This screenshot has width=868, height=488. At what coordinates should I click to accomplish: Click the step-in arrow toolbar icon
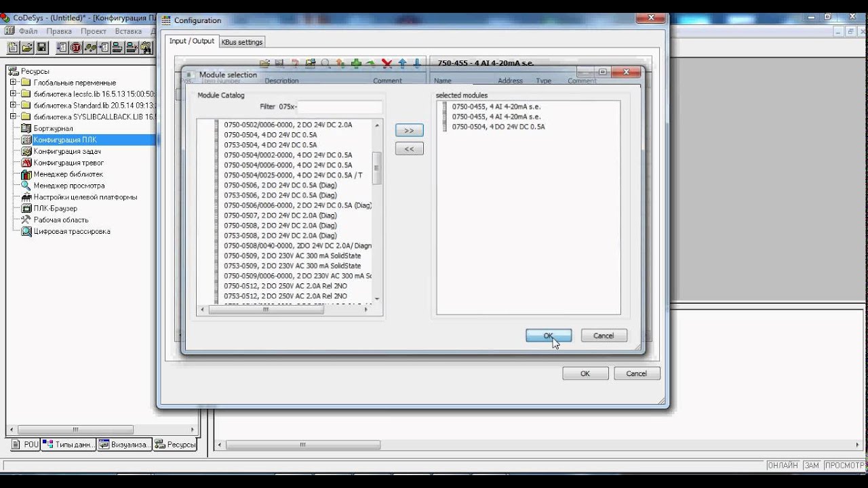104,47
